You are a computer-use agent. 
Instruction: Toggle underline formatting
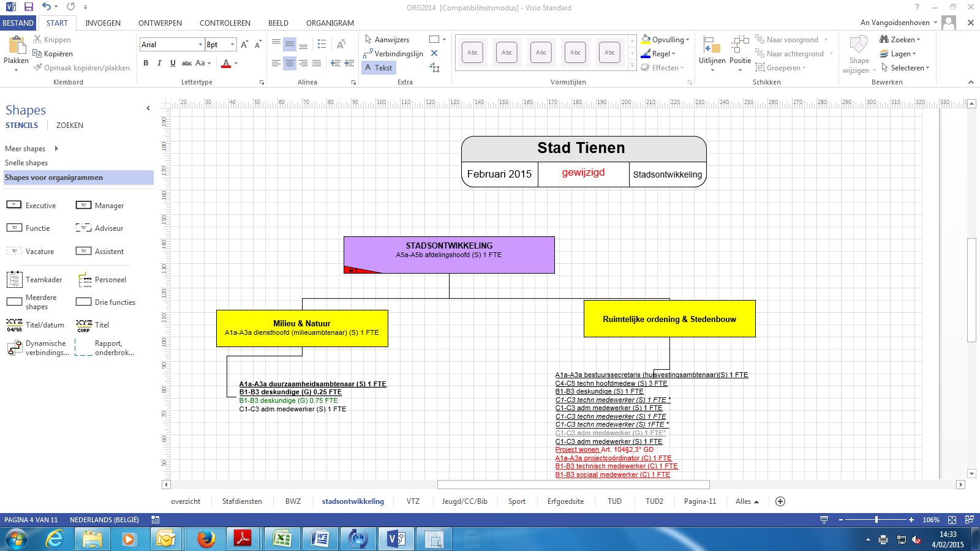(173, 63)
